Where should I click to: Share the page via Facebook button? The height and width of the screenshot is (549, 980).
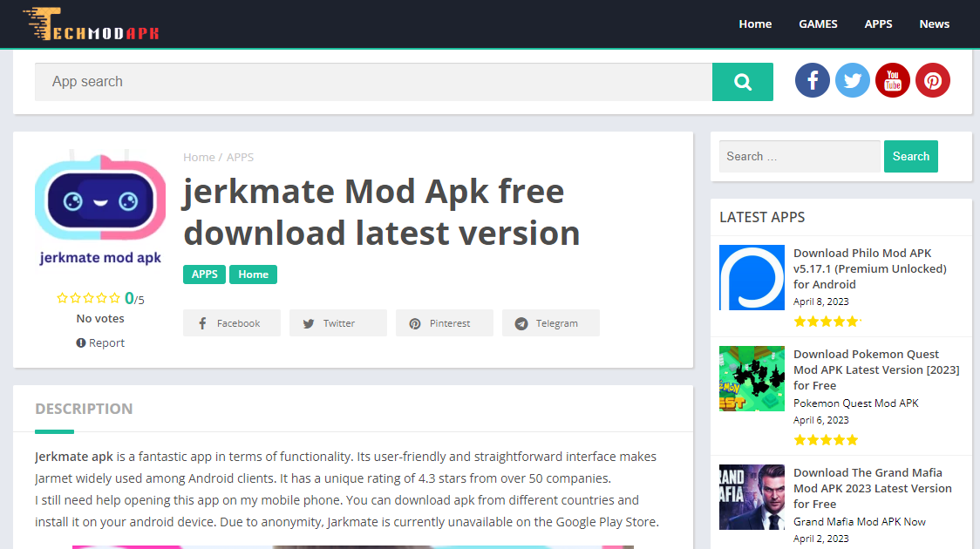pos(232,323)
